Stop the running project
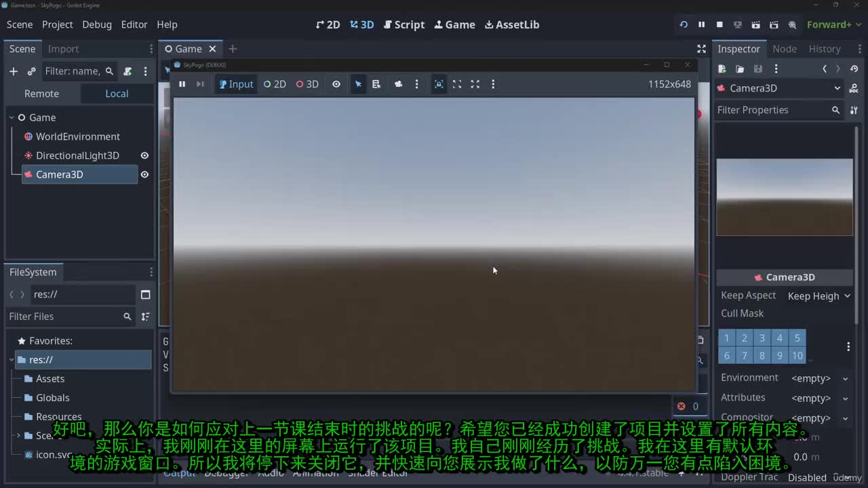 pyautogui.click(x=719, y=24)
